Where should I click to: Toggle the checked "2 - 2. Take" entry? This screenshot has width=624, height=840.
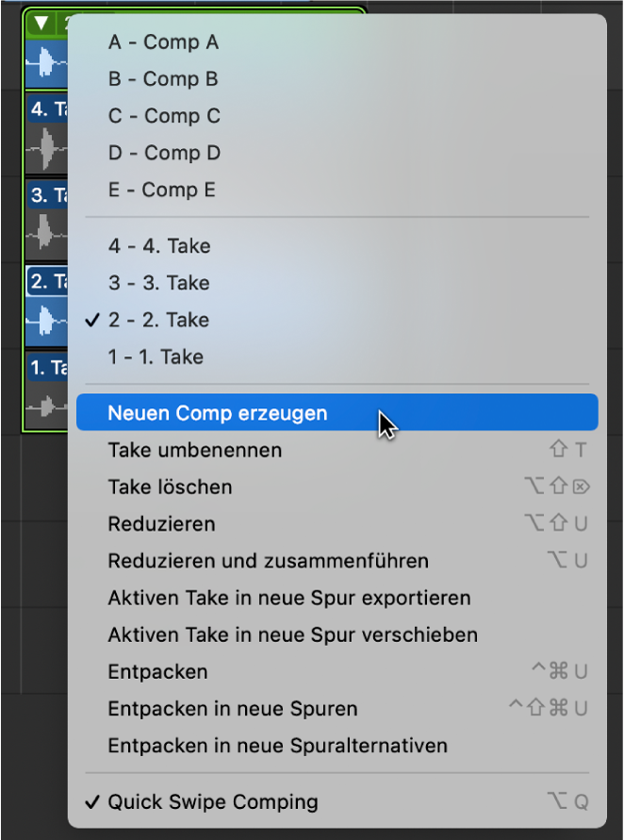pyautogui.click(x=158, y=320)
